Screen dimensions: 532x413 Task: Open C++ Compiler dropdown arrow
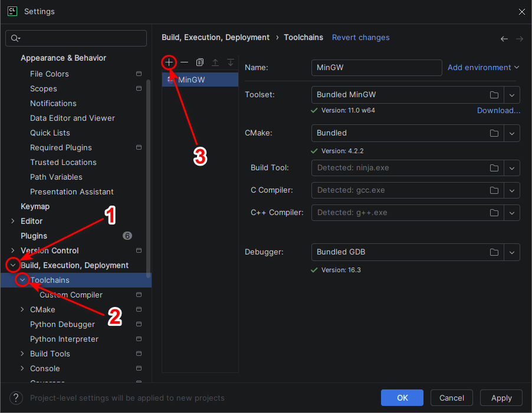click(x=512, y=213)
